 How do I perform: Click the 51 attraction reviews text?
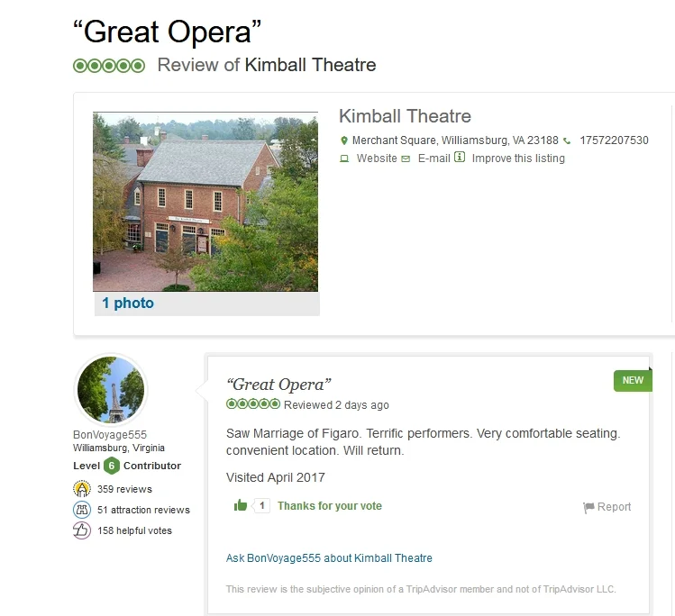143,510
